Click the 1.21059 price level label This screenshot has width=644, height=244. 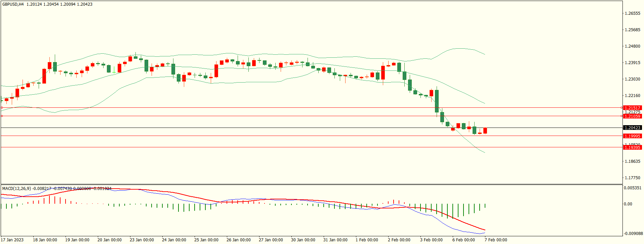pos(632,116)
